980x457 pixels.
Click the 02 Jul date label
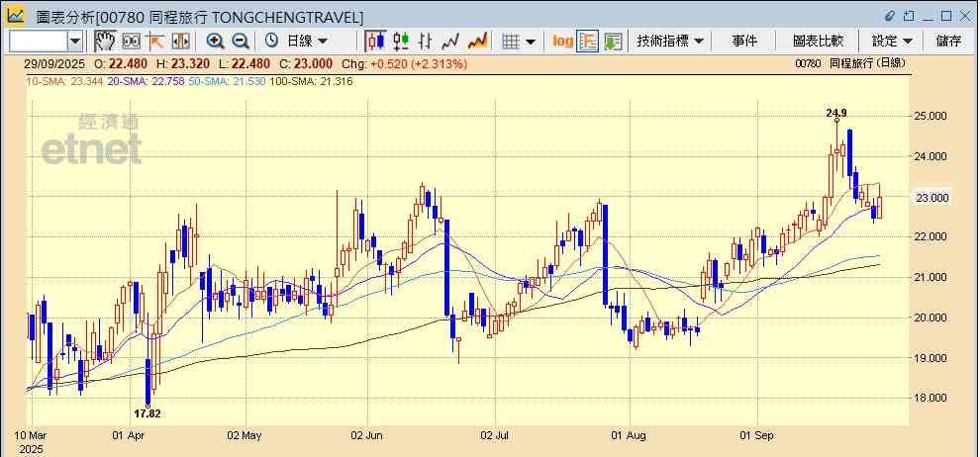click(495, 435)
